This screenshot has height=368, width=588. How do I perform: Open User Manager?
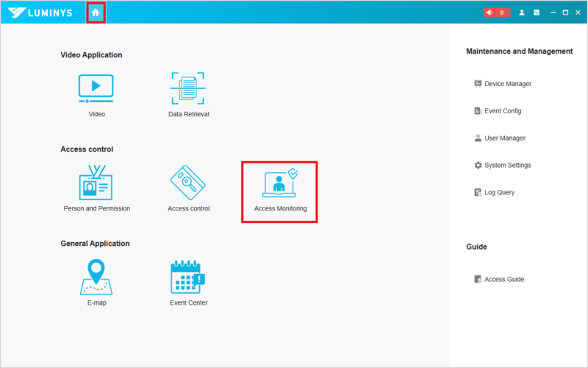point(500,138)
